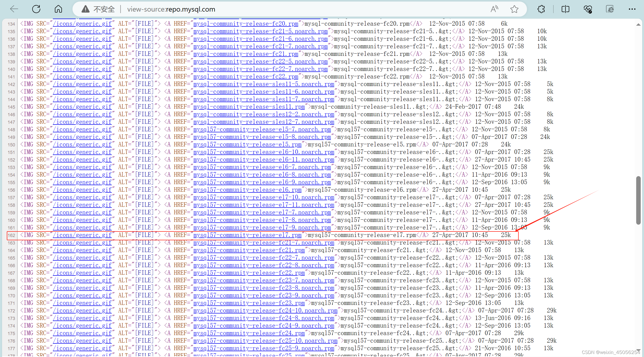Open mysql-community-release-fc21.rpm link
The image size is (644, 357).
(246, 54)
